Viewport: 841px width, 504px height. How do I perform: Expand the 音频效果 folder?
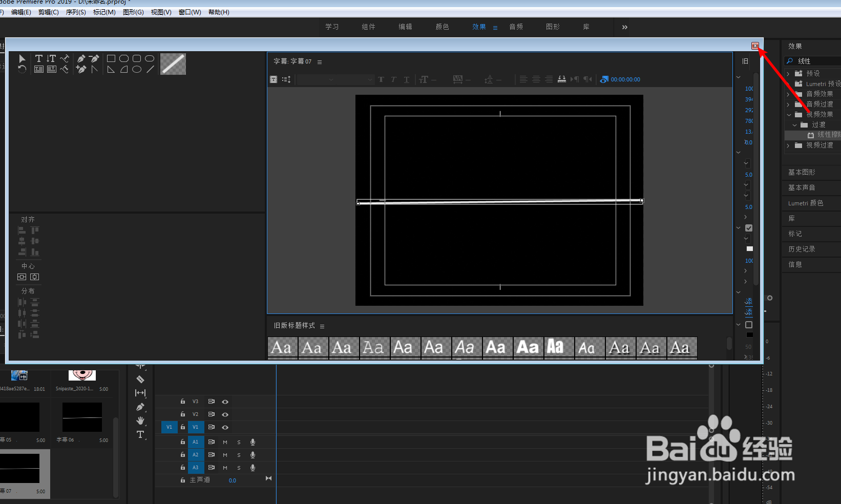click(788, 94)
